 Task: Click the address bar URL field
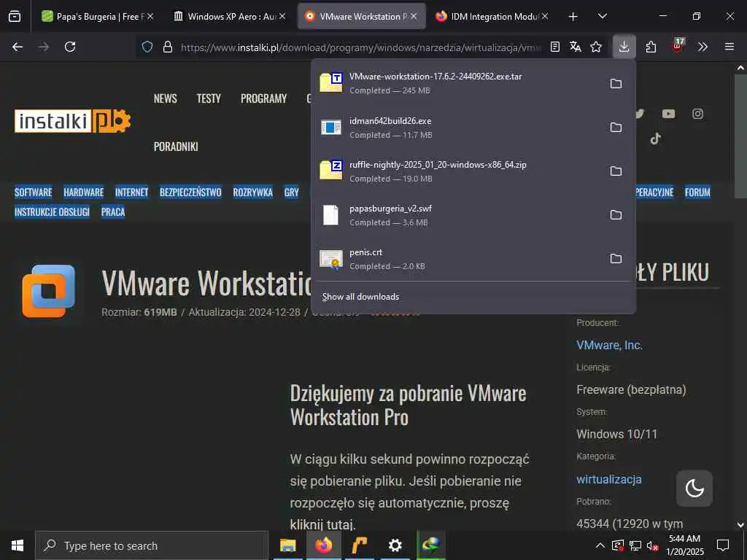[x=360, y=47]
